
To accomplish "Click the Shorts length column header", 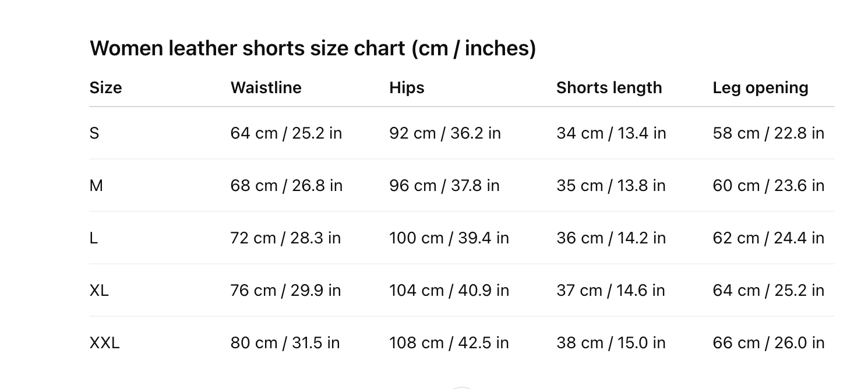I will click(609, 88).
